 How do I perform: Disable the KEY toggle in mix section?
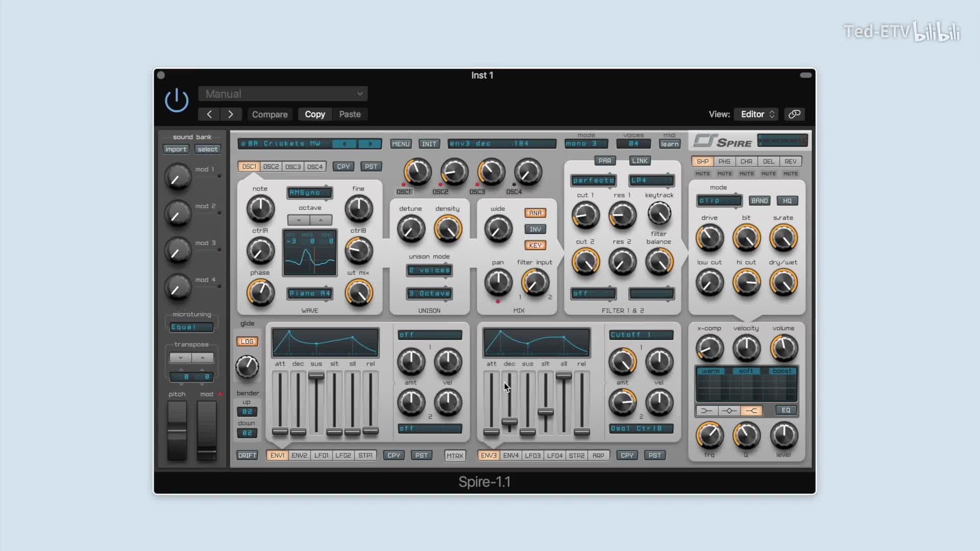coord(535,245)
